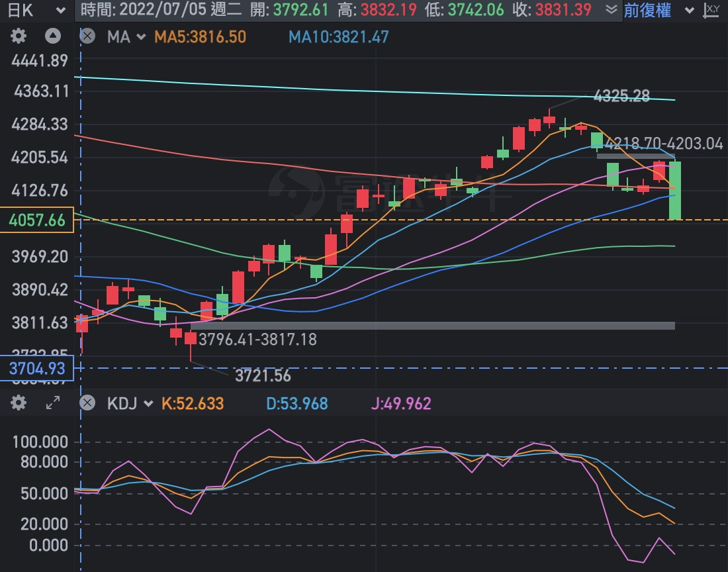Click the K value label in KDJ
The width and height of the screenshot is (728, 572).
point(193,403)
